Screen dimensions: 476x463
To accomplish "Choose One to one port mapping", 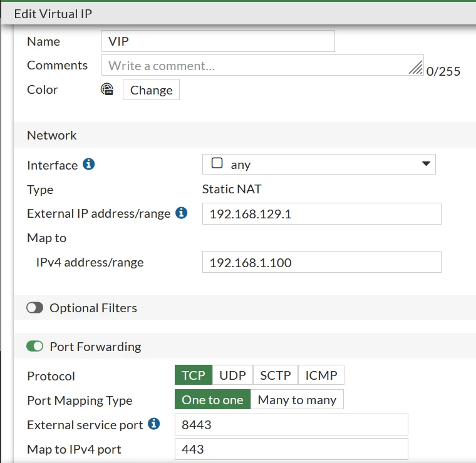I will (x=212, y=400).
